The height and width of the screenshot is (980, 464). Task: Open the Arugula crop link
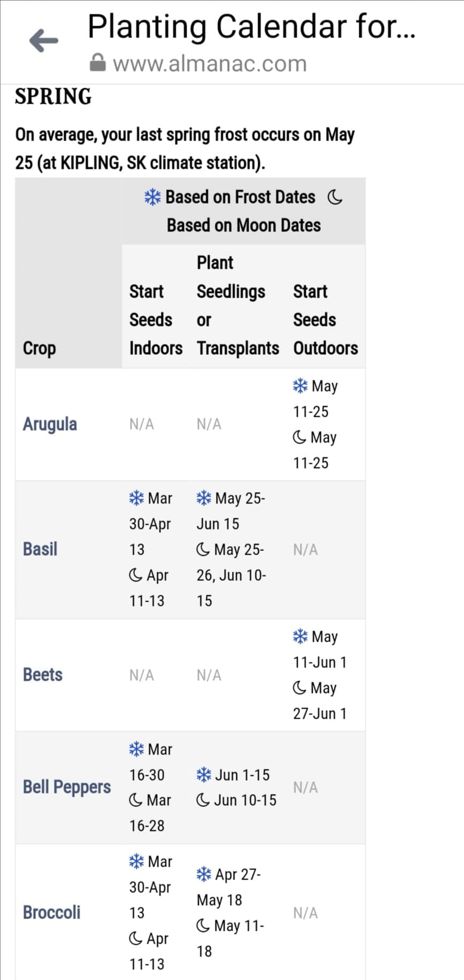pyautogui.click(x=50, y=424)
